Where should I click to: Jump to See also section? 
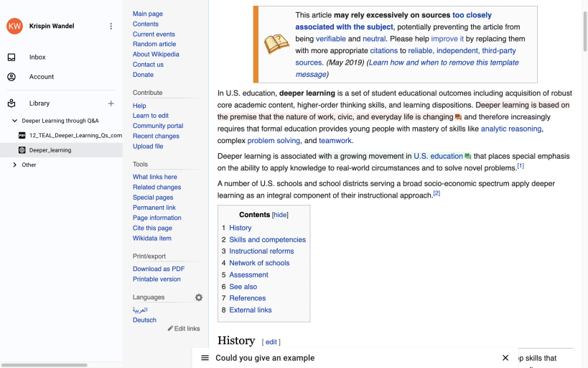[243, 287]
